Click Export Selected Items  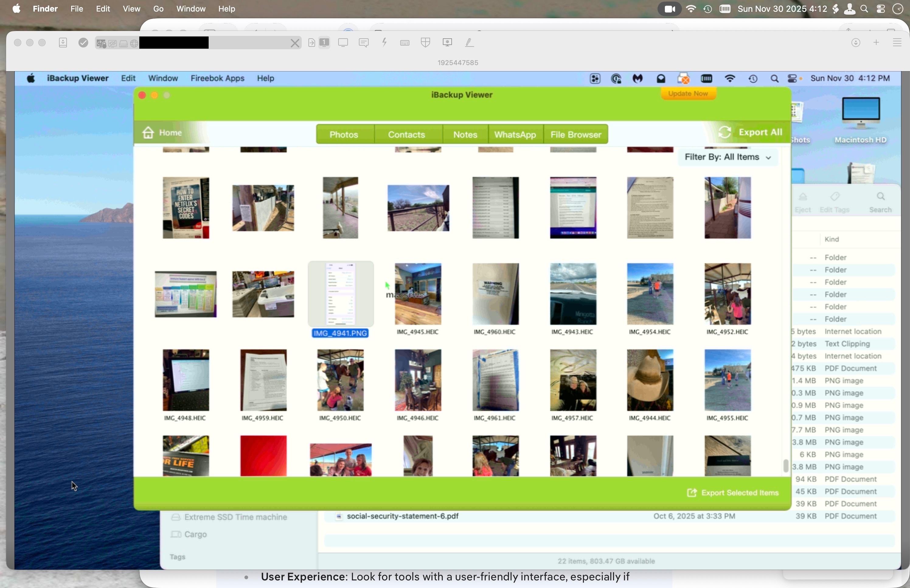733,493
